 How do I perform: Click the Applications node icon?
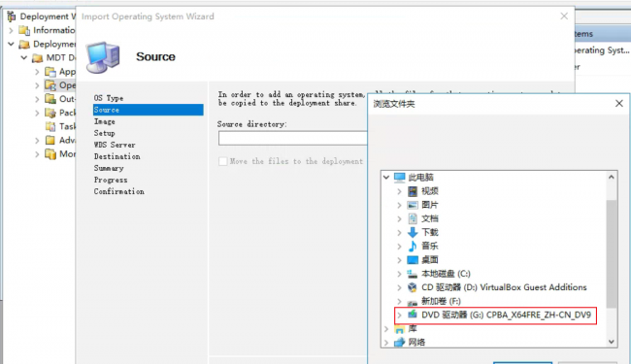(50, 72)
